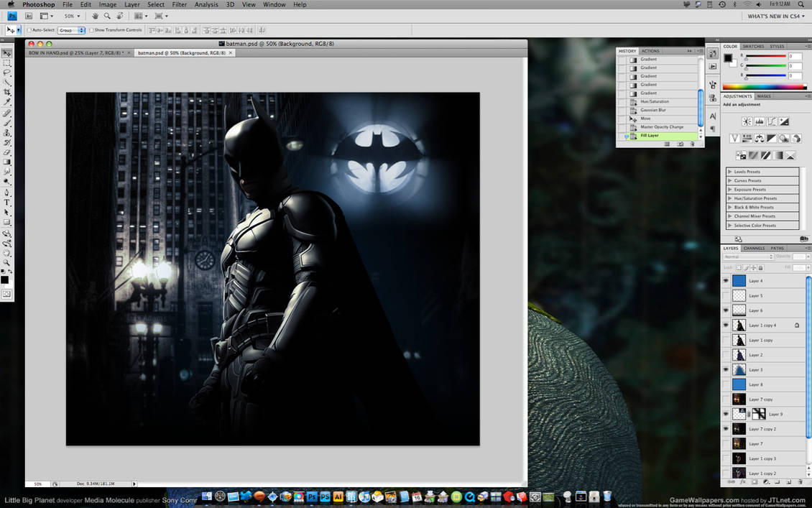Select the Zoom tool in the toolbox
812x508 pixels.
click(6, 262)
